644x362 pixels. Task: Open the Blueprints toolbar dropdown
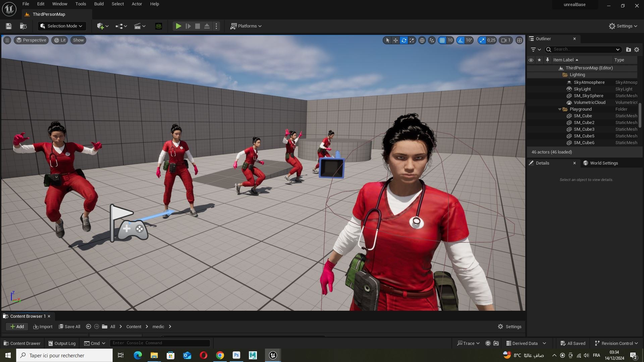point(121,26)
